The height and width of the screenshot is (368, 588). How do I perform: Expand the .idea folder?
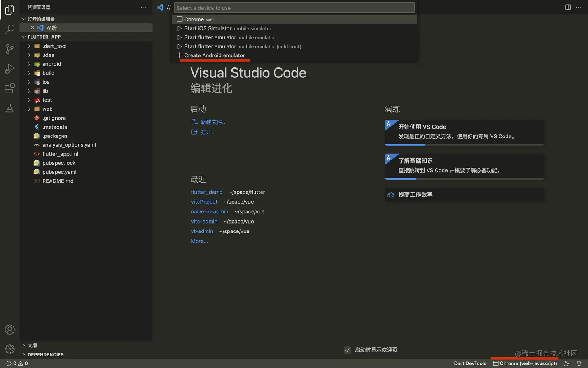29,55
